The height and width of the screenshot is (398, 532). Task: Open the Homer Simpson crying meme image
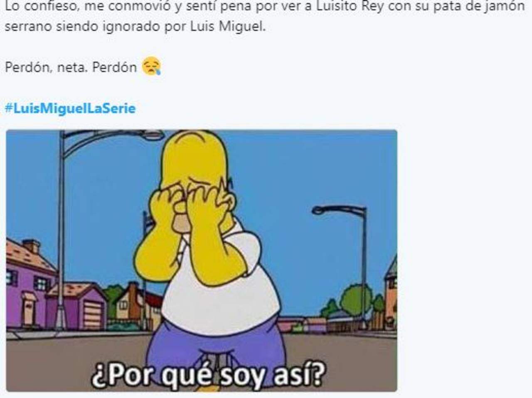pyautogui.click(x=202, y=260)
